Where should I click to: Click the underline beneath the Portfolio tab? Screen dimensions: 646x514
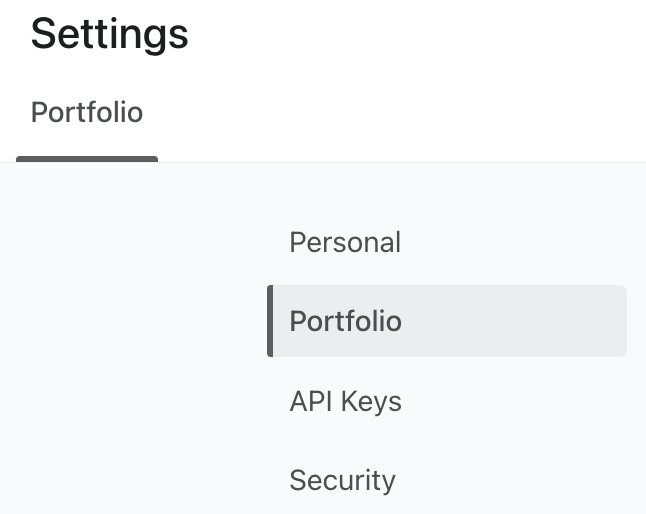pos(87,158)
